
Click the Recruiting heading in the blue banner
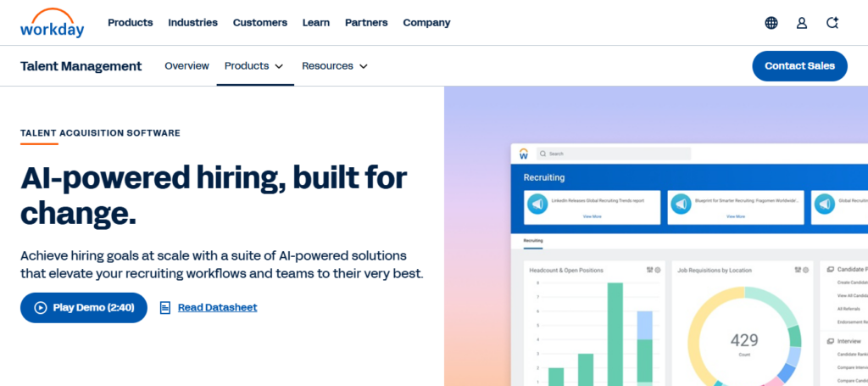(544, 178)
